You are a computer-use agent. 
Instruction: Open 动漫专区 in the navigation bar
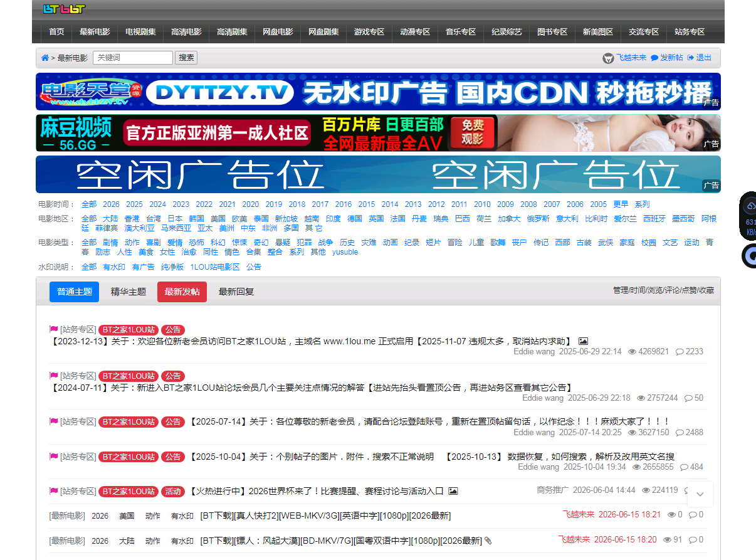[x=415, y=32]
